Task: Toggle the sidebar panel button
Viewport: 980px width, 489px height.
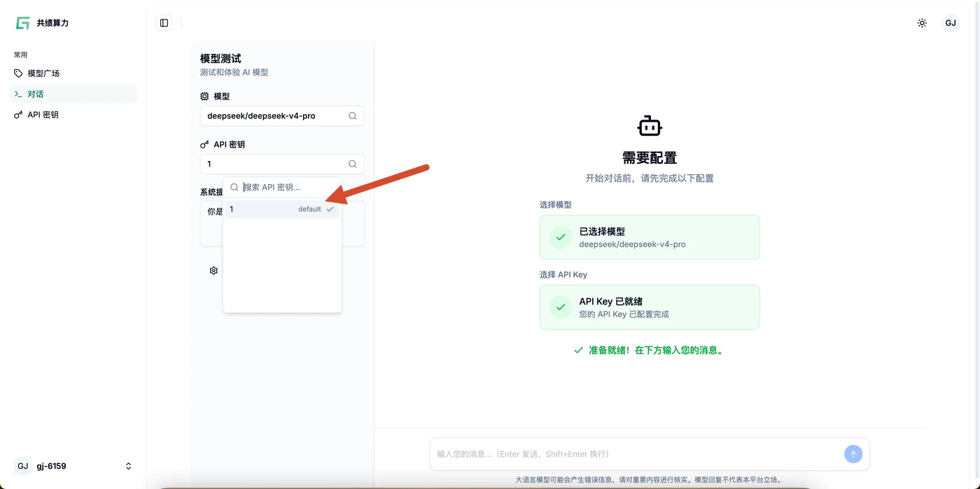Action: (164, 23)
